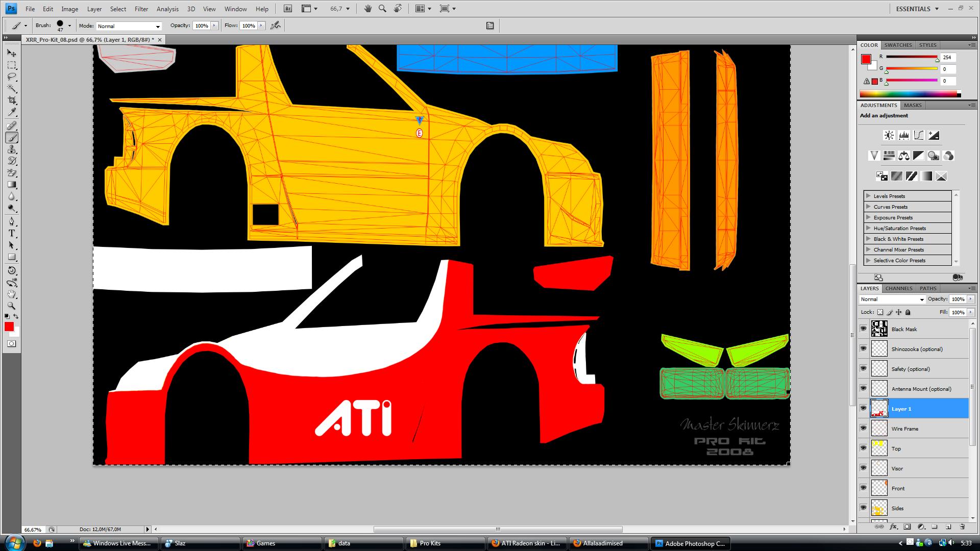980x551 pixels.
Task: Click the Brightness/Contrast adjustment icon
Action: pos(889,135)
